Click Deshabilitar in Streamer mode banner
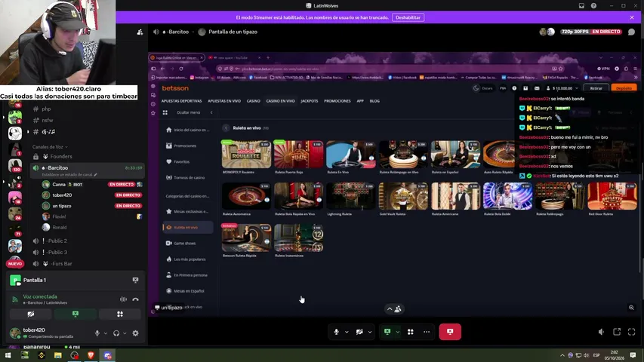The width and height of the screenshot is (644, 362). click(x=408, y=17)
